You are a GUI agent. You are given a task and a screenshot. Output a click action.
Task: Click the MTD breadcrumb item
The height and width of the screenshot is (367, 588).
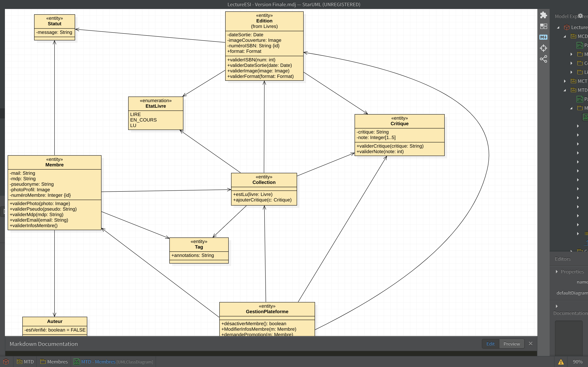(x=25, y=362)
